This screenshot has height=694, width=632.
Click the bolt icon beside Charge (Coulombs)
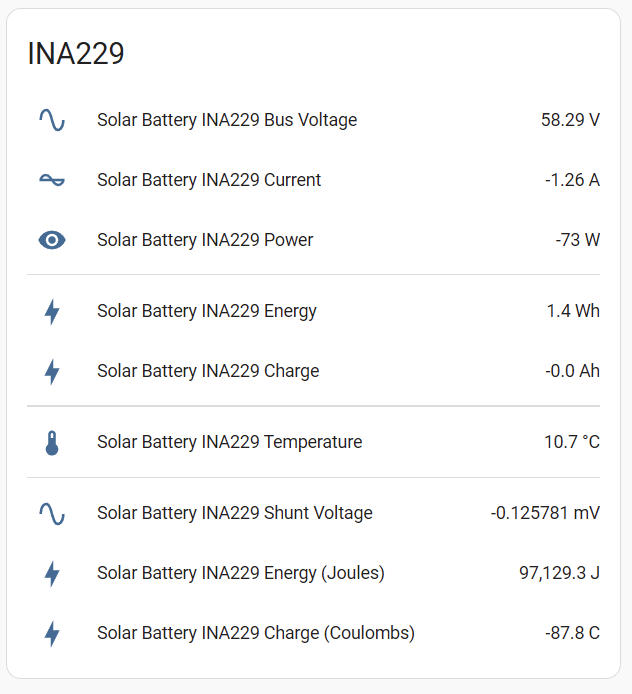(52, 633)
